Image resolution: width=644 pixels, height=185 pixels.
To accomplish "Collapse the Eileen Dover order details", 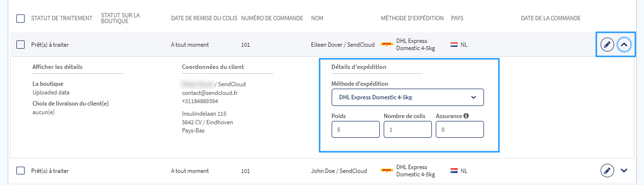I will pos(624,45).
